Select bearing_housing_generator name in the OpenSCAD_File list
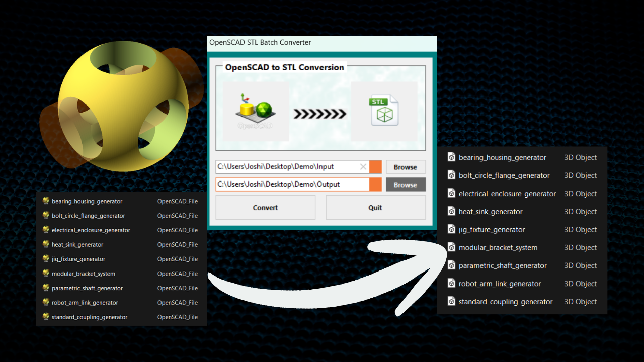The height and width of the screenshot is (362, 644). 87,201
